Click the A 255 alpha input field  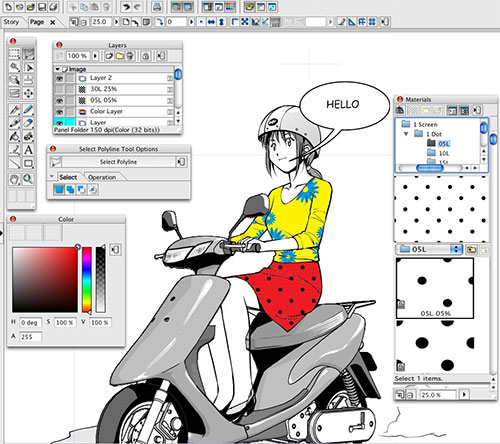point(31,337)
